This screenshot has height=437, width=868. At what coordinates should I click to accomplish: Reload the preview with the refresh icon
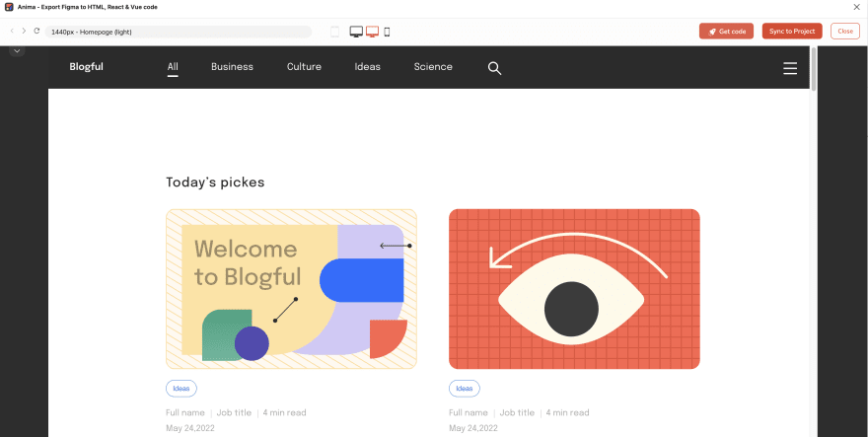[x=36, y=32]
